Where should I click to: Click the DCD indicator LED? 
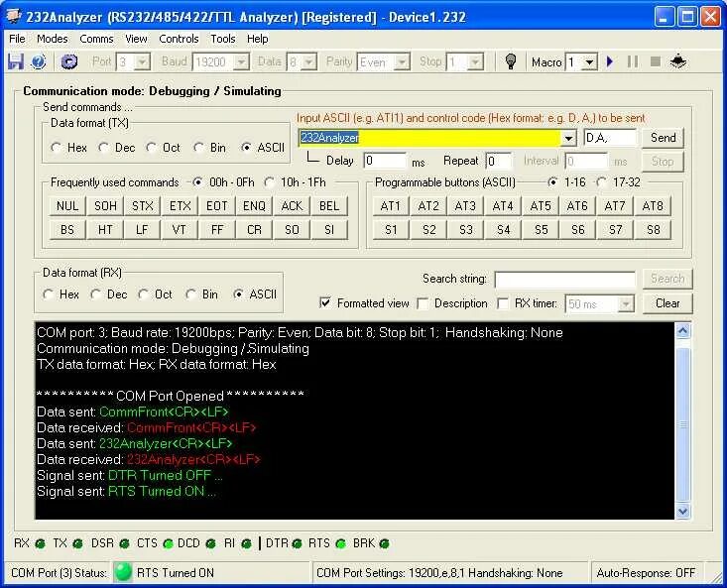point(210,543)
